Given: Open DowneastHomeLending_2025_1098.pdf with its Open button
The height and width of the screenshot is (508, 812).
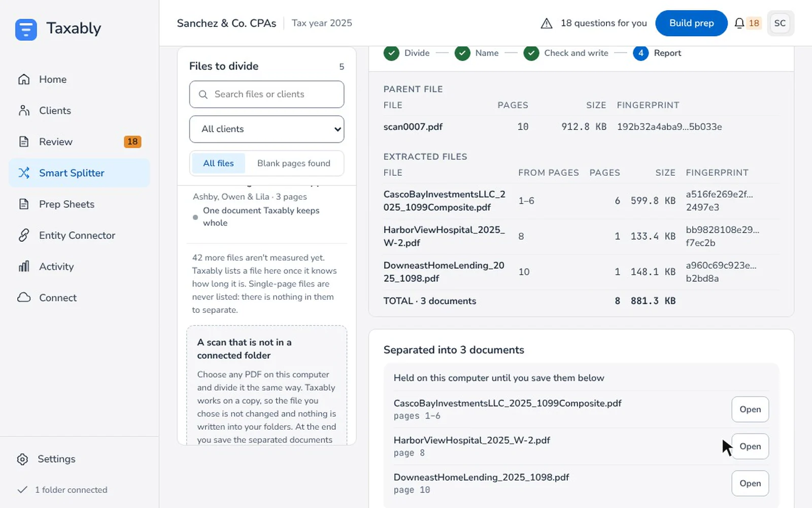Looking at the screenshot, I should pyautogui.click(x=750, y=484).
